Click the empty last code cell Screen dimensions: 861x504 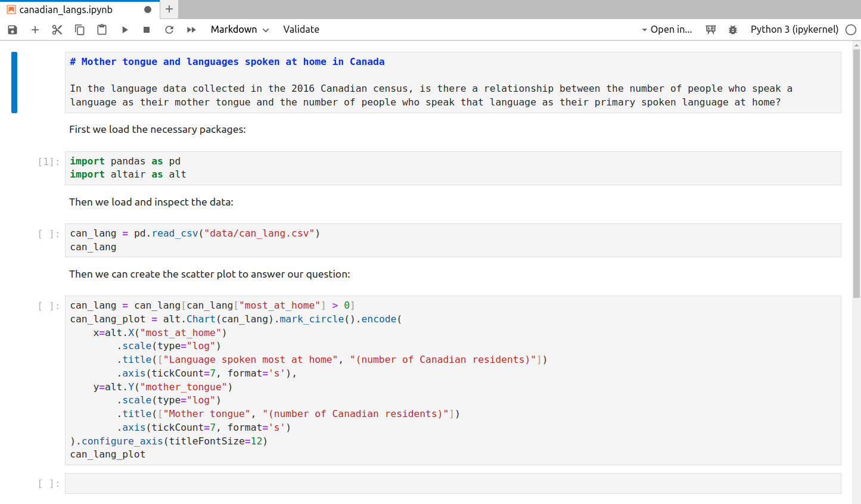453,483
